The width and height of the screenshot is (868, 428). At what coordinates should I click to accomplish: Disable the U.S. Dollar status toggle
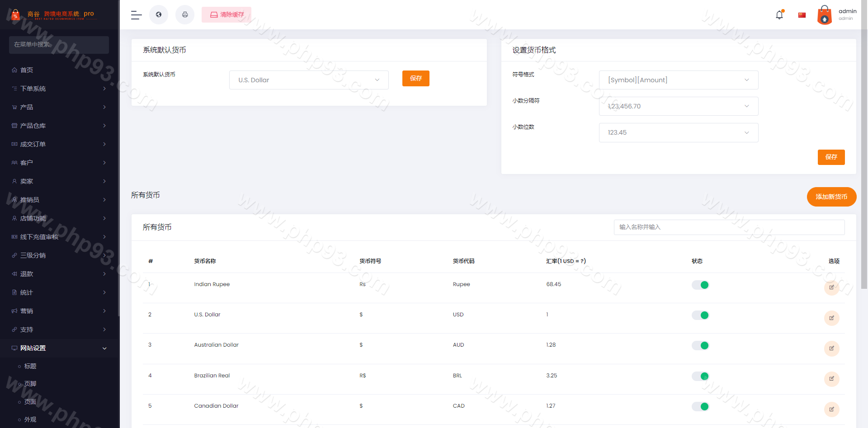(x=700, y=315)
